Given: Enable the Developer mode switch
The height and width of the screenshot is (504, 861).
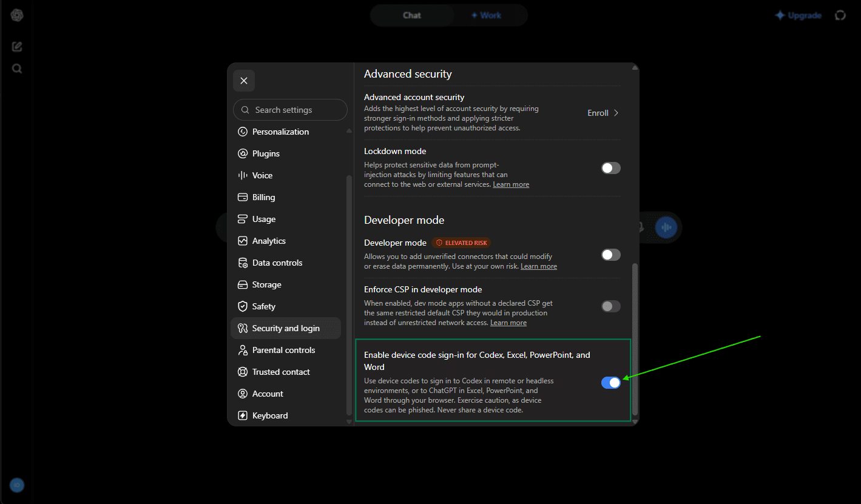Looking at the screenshot, I should tap(611, 255).
